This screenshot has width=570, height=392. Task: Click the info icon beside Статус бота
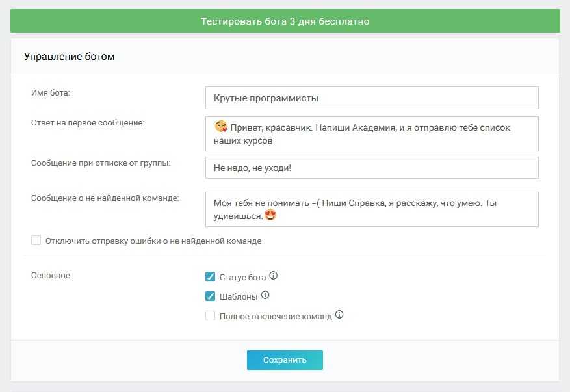click(273, 276)
